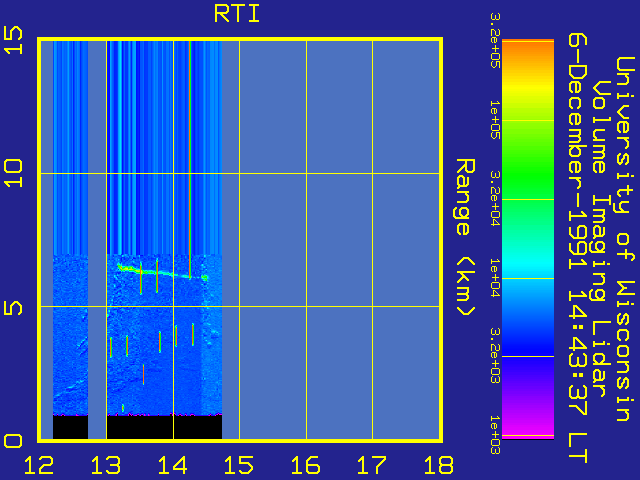Select the y-axis tick label 10
Viewport: 640px width, 480px height.
[x=13, y=173]
